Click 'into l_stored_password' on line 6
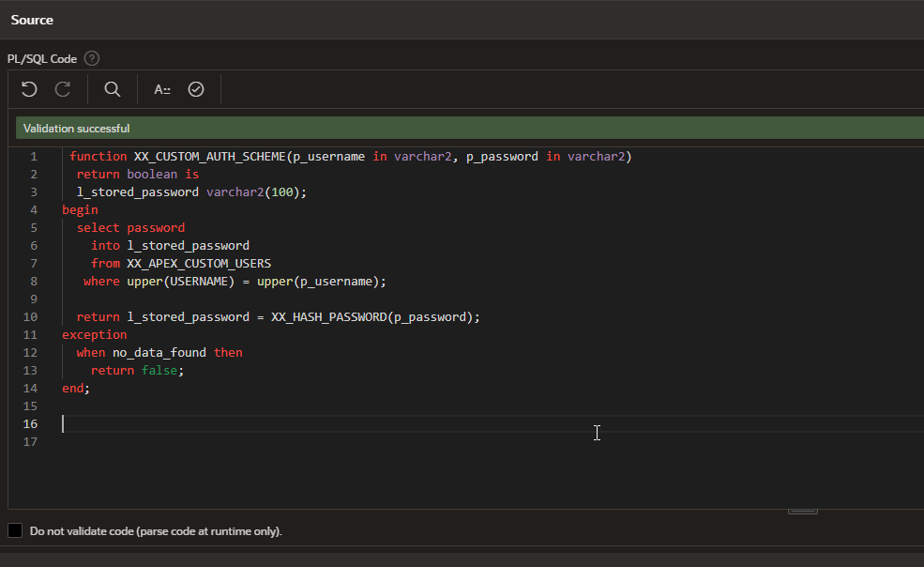This screenshot has height=567, width=924. (x=171, y=245)
